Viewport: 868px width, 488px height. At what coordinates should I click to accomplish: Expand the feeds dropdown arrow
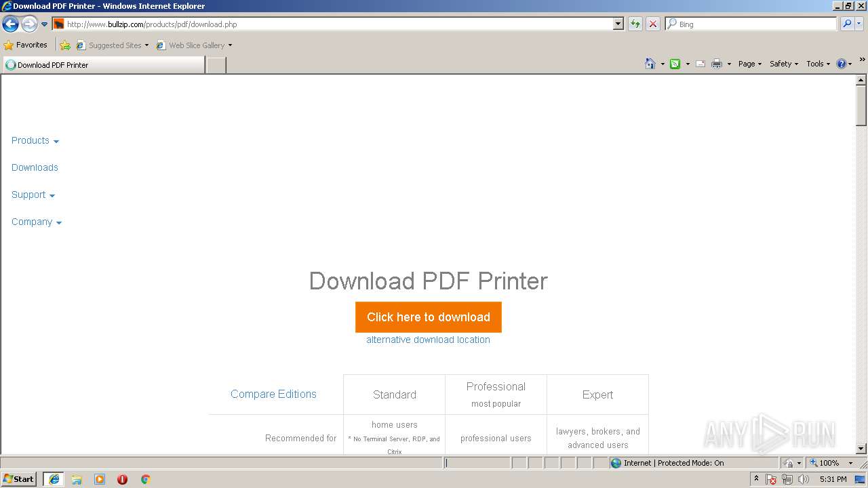pos(688,64)
